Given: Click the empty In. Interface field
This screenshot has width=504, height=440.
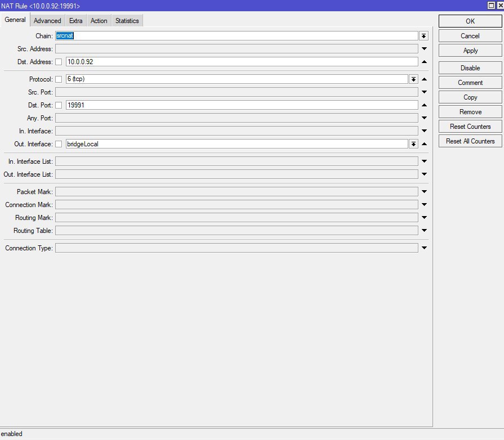Looking at the screenshot, I should [237, 131].
